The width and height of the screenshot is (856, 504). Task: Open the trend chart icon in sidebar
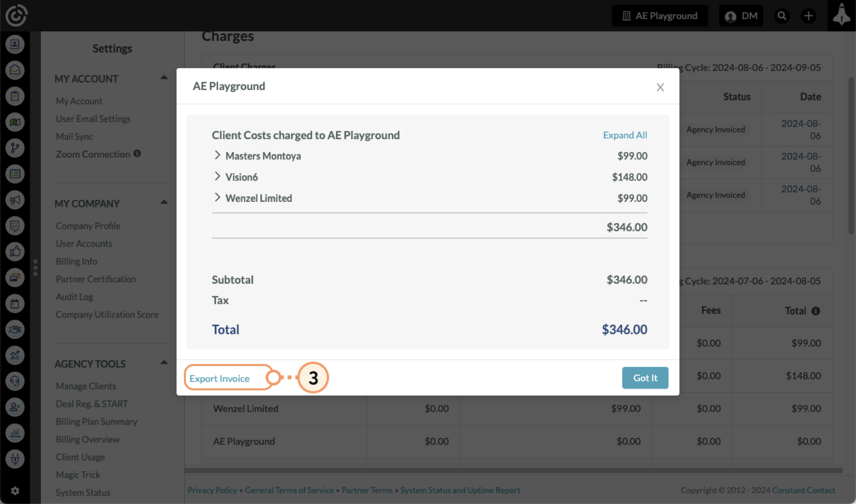tap(15, 355)
